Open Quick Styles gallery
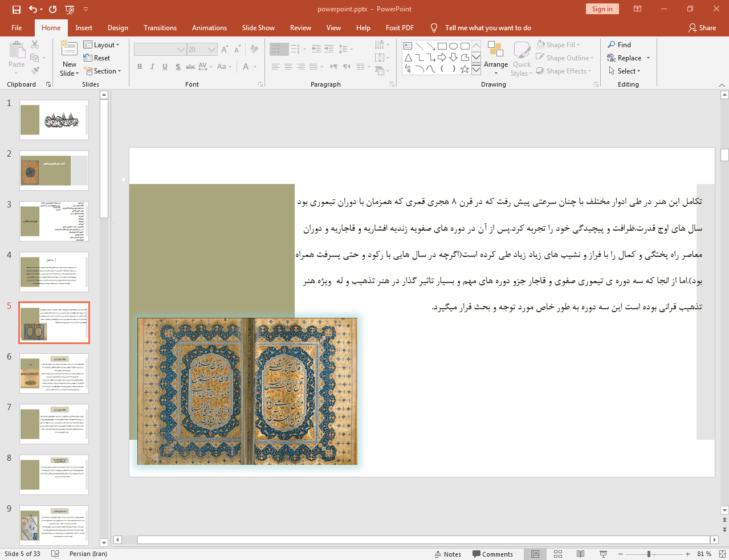Screen dimensions: 729x560 [x=522, y=59]
